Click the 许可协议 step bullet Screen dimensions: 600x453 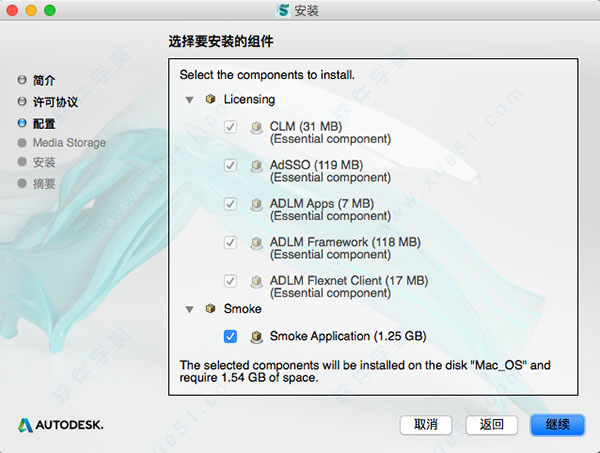(x=22, y=101)
